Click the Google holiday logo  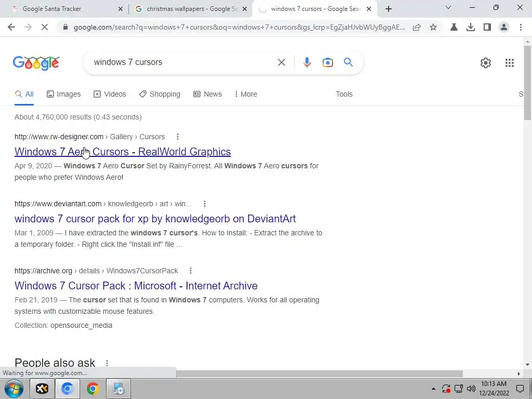pos(36,63)
